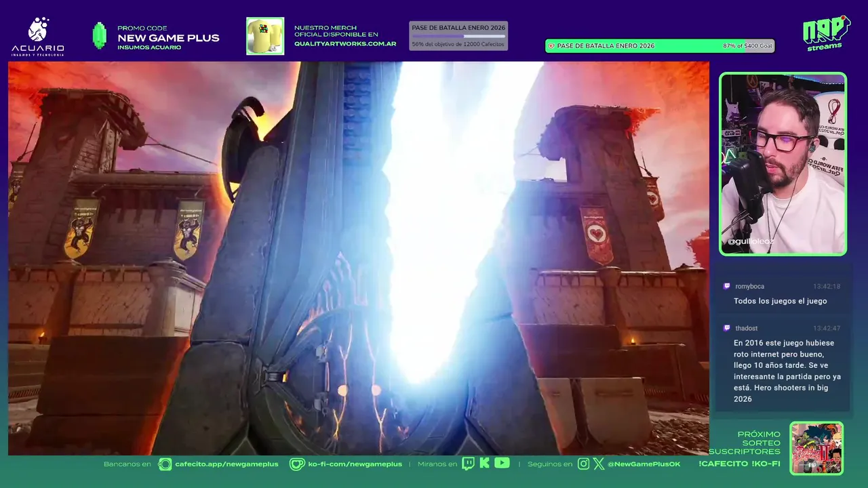Click 'Seguinos en' footer label
This screenshot has height=488, width=868.
click(x=550, y=464)
